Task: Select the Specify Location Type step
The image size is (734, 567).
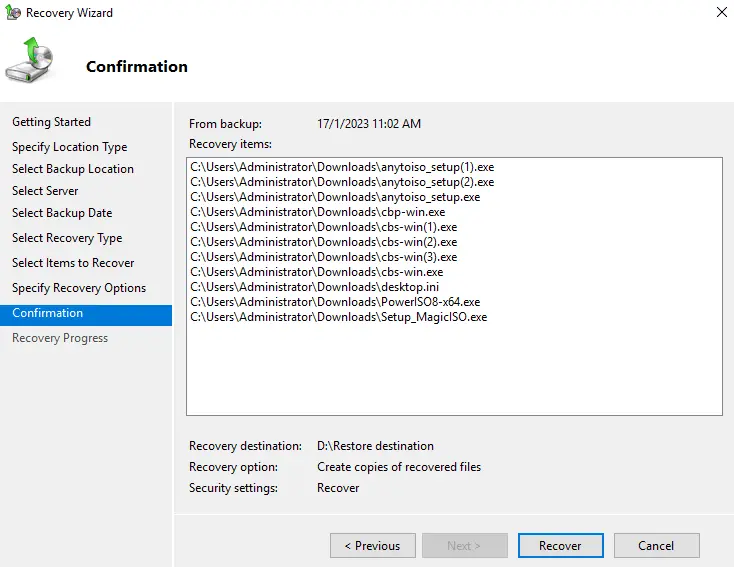Action: tap(69, 147)
